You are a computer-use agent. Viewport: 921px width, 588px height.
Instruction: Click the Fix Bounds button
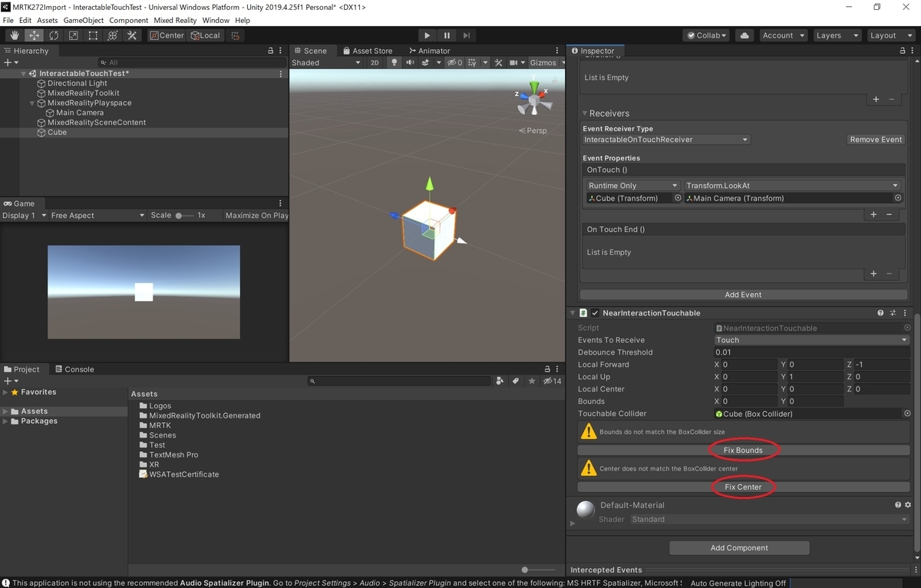(743, 451)
